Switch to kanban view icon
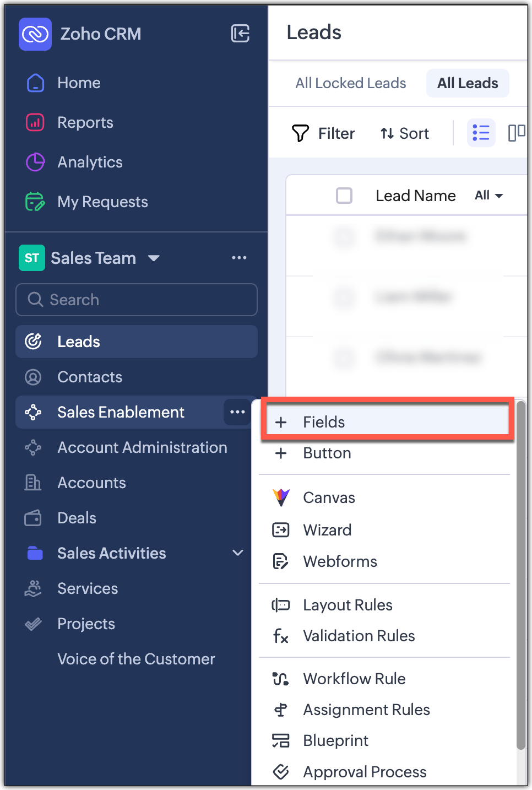Image resolution: width=532 pixels, height=790 pixels. [x=516, y=133]
